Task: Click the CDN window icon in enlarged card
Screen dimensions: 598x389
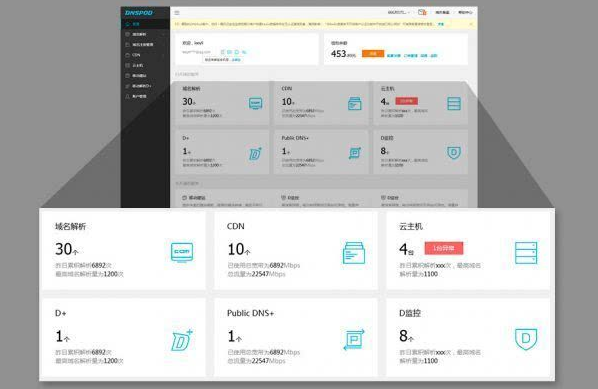Action: [x=354, y=253]
